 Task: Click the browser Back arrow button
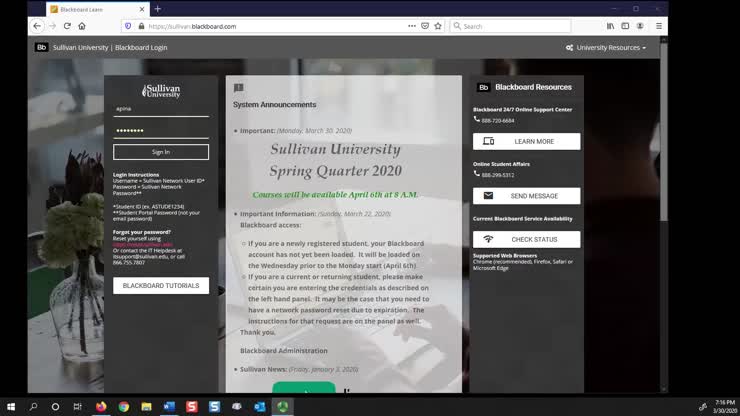click(x=37, y=26)
